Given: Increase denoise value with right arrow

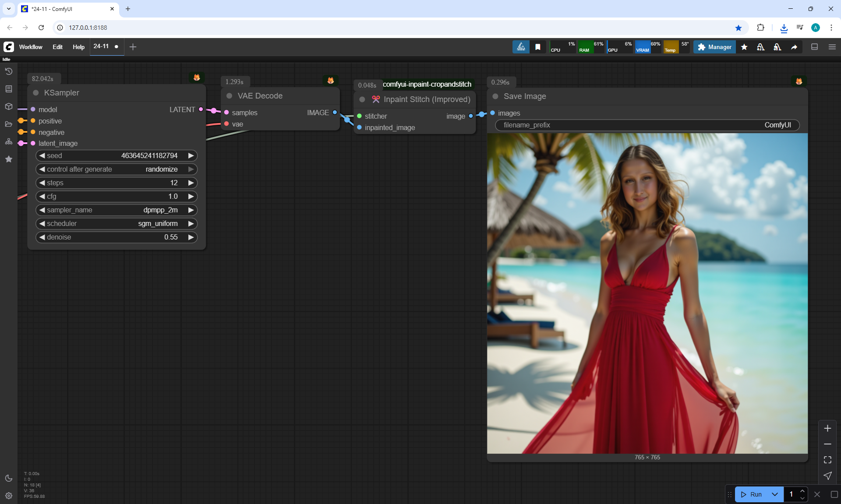Looking at the screenshot, I should tap(191, 237).
